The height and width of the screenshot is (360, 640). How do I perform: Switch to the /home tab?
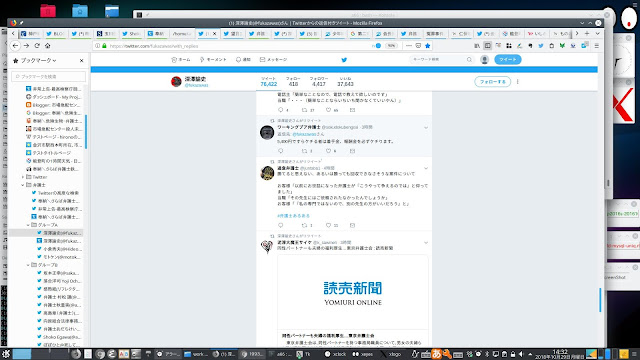click(x=182, y=34)
